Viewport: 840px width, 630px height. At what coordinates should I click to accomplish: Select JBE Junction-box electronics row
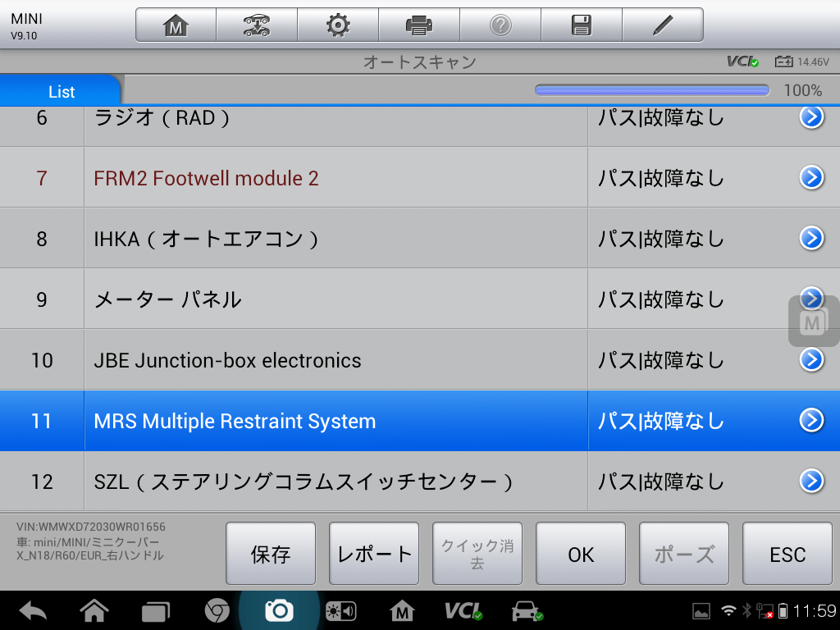click(x=420, y=359)
